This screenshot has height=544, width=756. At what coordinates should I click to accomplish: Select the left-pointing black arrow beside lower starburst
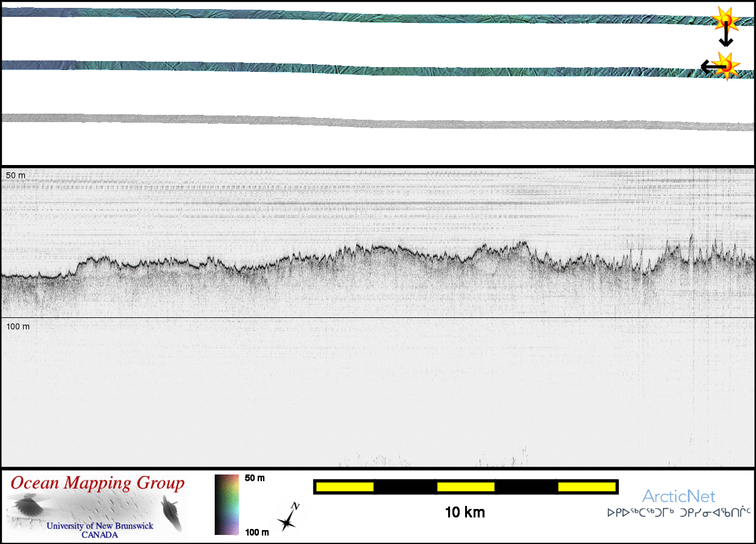[x=708, y=66]
